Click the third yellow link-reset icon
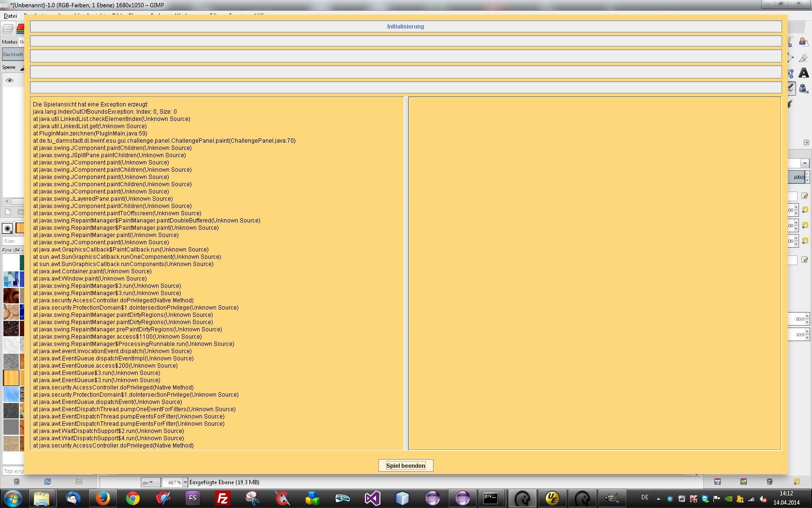This screenshot has height=508, width=812. point(805,241)
